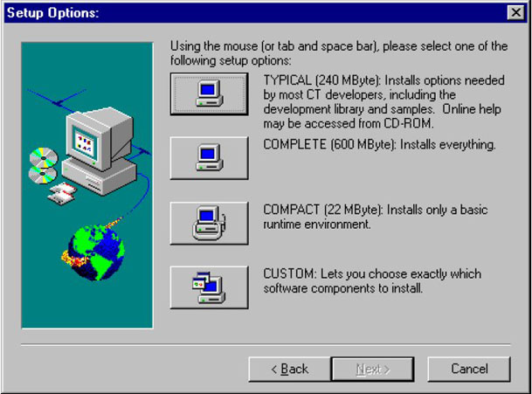
Task: Click the CD discs in the illustration
Action: point(43,165)
